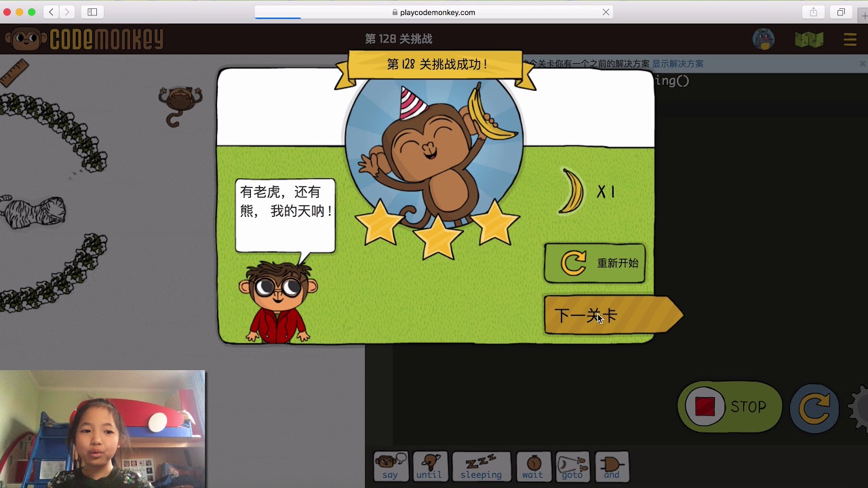Close the previous solution notification bar
868x488 pixels.
863,64
